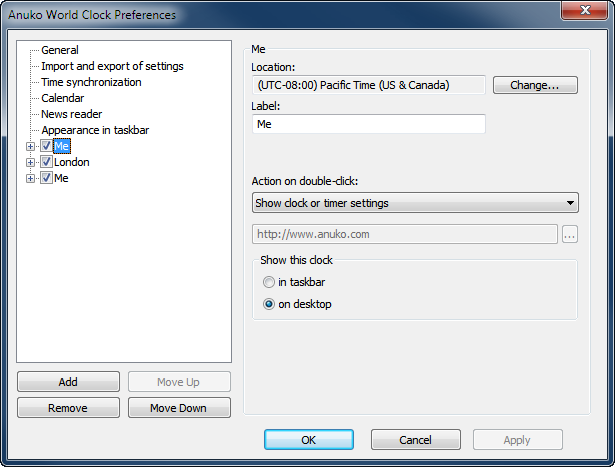Click into the Label text field
This screenshot has height=467, width=615.
pyautogui.click(x=369, y=124)
